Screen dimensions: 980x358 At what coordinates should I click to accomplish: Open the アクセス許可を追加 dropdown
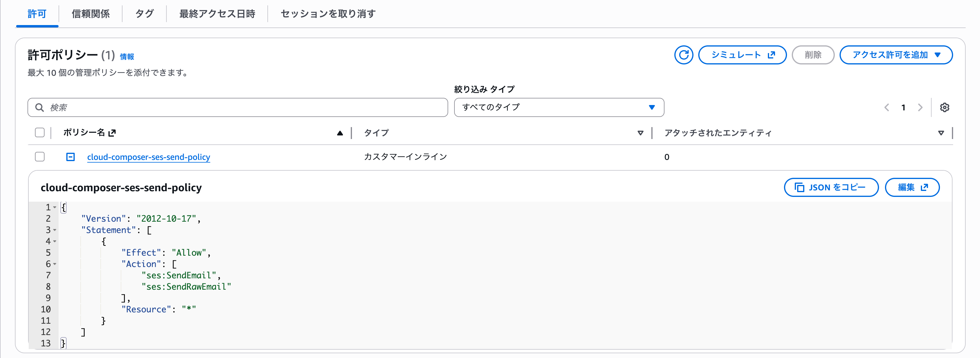coord(896,55)
